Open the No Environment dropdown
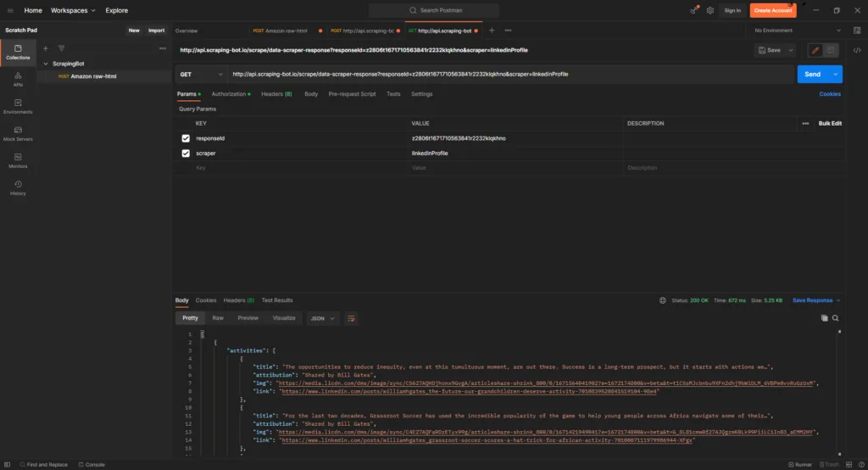868x470 pixels. click(x=798, y=31)
